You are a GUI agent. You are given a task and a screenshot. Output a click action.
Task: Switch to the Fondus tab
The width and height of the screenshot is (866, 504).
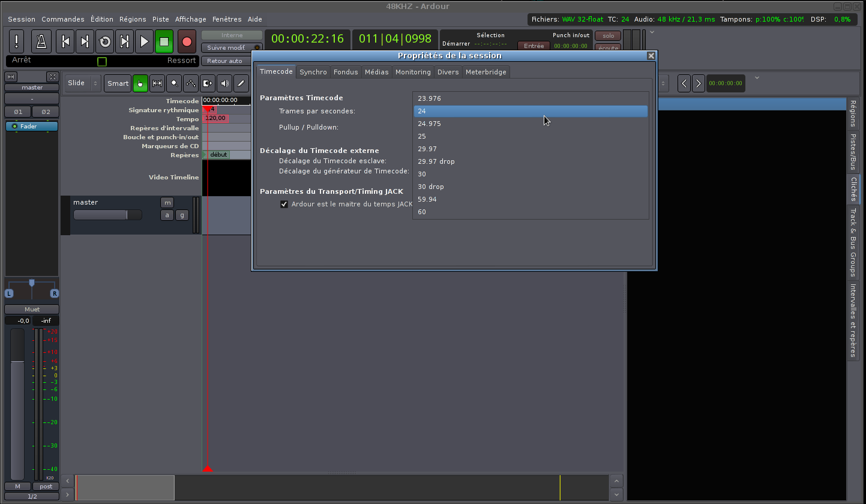pyautogui.click(x=346, y=72)
